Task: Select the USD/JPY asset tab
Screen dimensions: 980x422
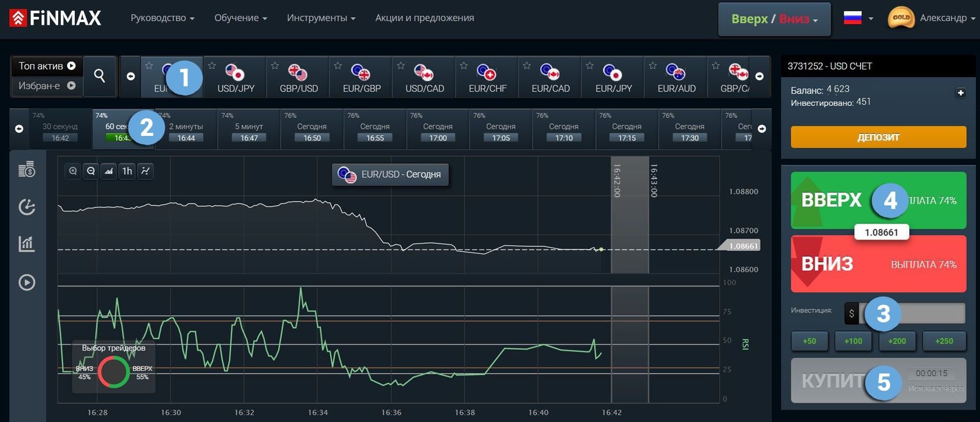Action: click(x=235, y=77)
